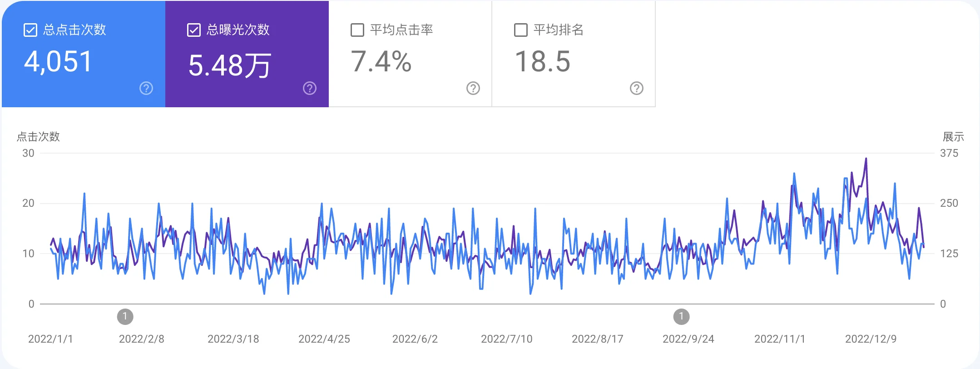Enable the 平均排名 checkbox
The width and height of the screenshot is (980, 369).
point(521,30)
